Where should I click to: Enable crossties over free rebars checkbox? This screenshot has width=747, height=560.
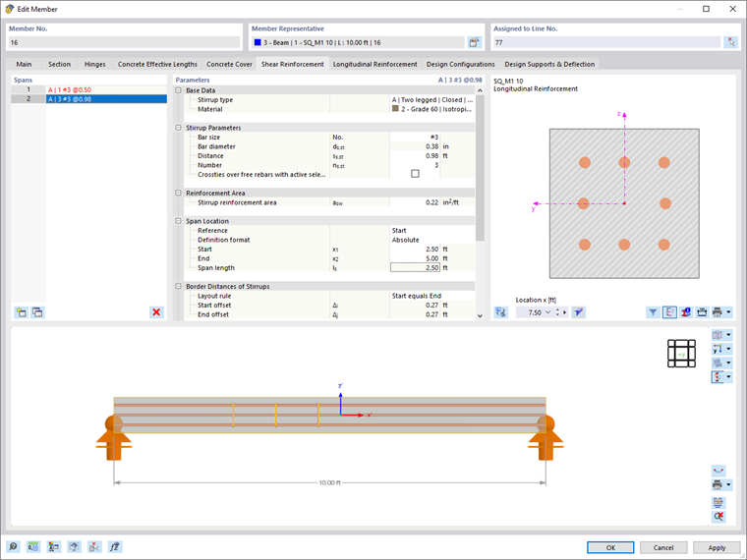coord(415,174)
